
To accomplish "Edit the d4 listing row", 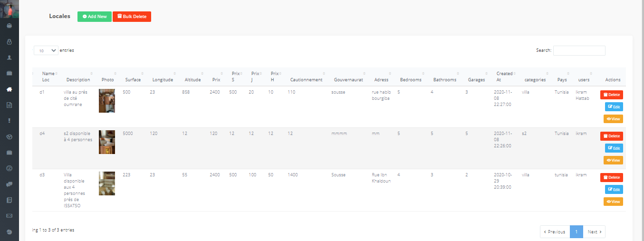I will 614,148.
